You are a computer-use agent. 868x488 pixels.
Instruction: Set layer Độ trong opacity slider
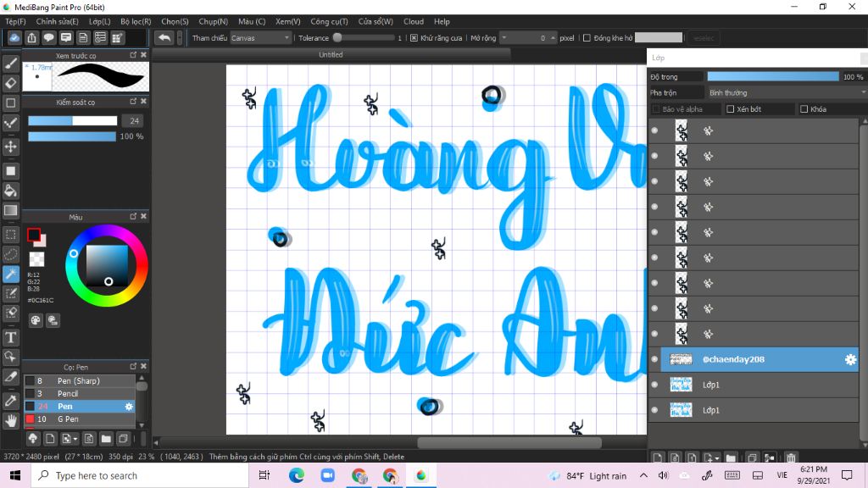[773, 77]
